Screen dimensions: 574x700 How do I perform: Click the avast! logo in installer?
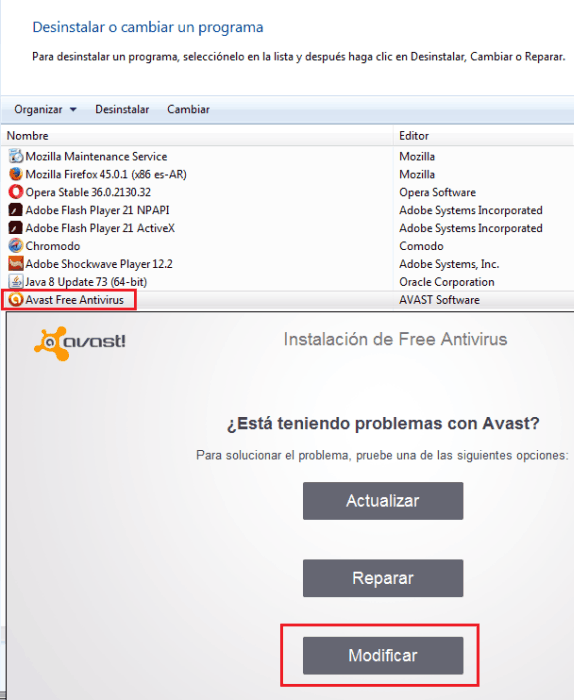click(79, 343)
